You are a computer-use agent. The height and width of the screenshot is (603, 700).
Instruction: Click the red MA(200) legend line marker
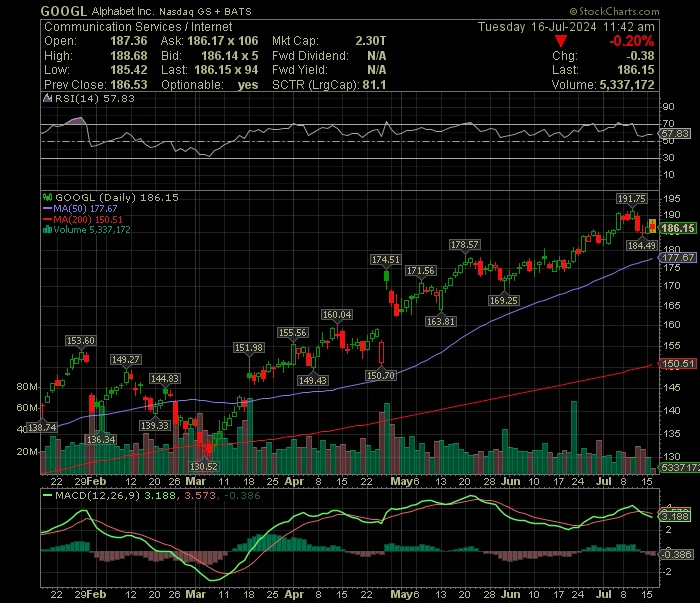click(47, 219)
